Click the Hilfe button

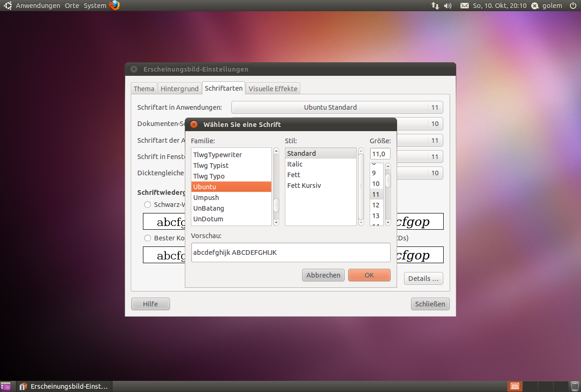pos(150,304)
